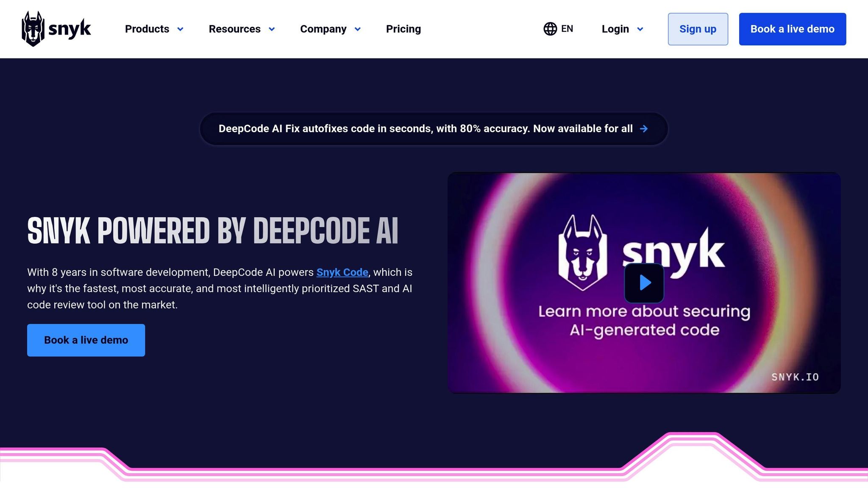
Task: Select the EN language option
Action: [567, 29]
